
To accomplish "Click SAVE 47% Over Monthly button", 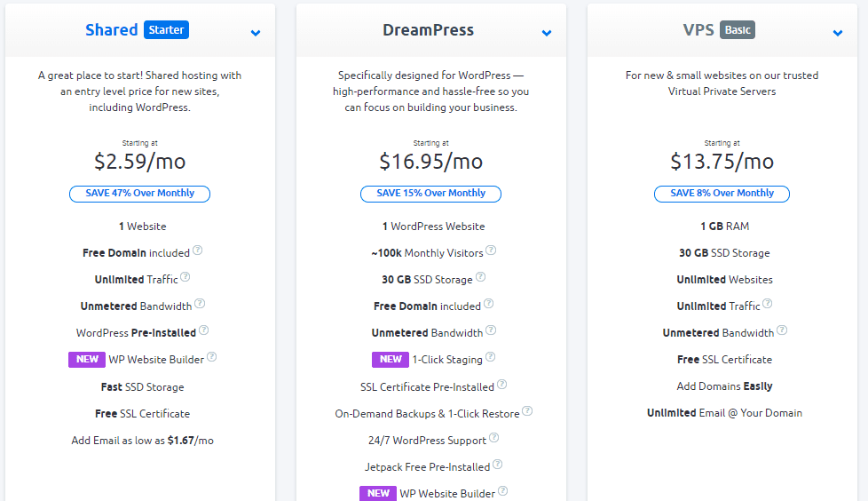I will tap(139, 194).
